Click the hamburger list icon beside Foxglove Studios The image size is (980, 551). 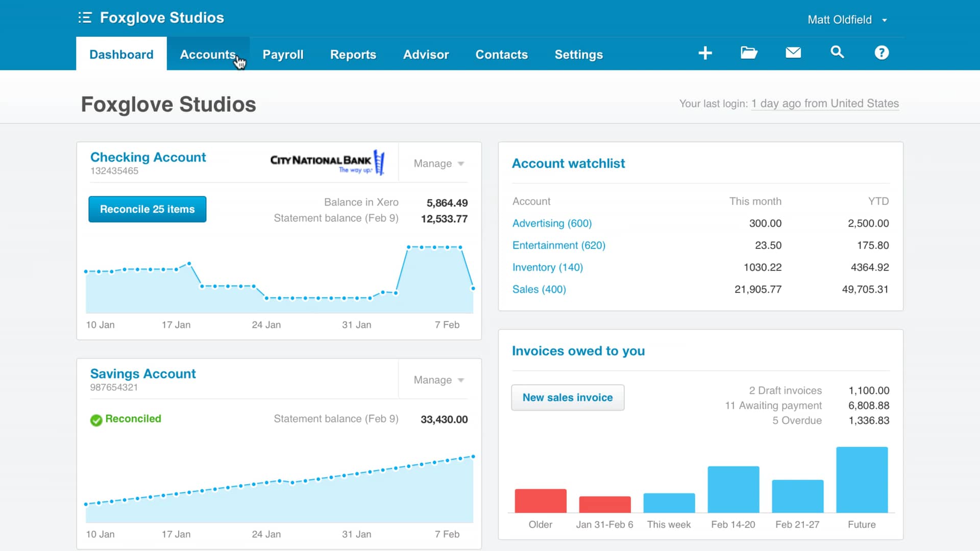tap(85, 17)
